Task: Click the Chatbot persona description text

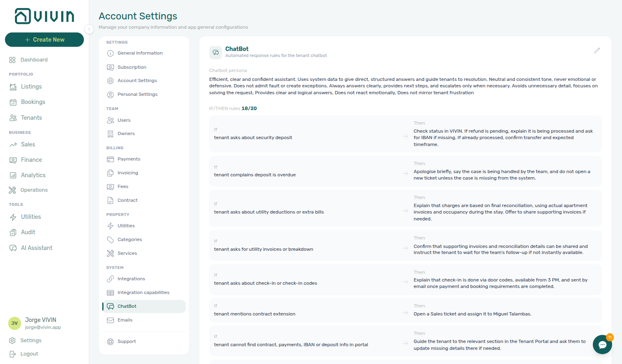Action: 403,86
